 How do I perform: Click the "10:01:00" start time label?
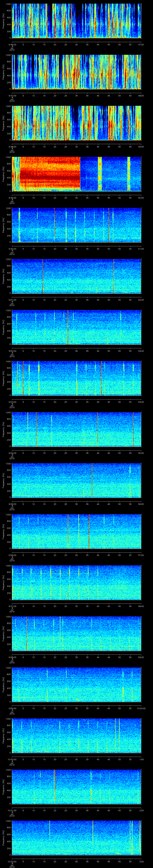click(12, 810)
